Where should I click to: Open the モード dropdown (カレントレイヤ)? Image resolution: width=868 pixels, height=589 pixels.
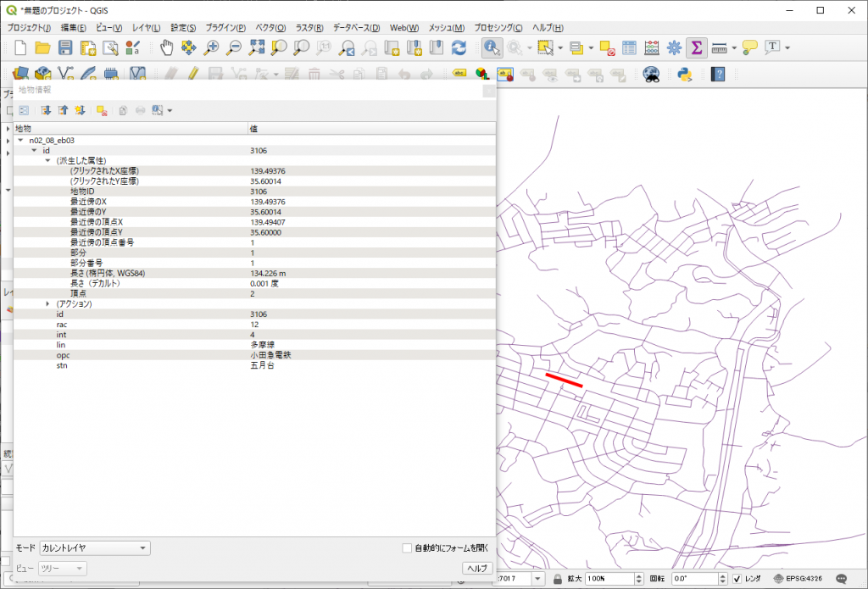coord(94,548)
